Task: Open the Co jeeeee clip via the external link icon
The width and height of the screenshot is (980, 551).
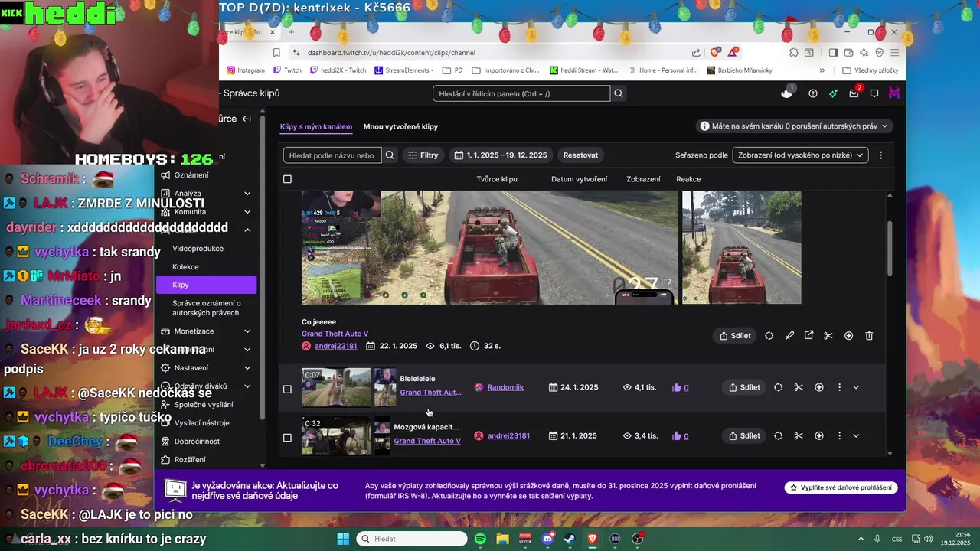Action: [808, 335]
